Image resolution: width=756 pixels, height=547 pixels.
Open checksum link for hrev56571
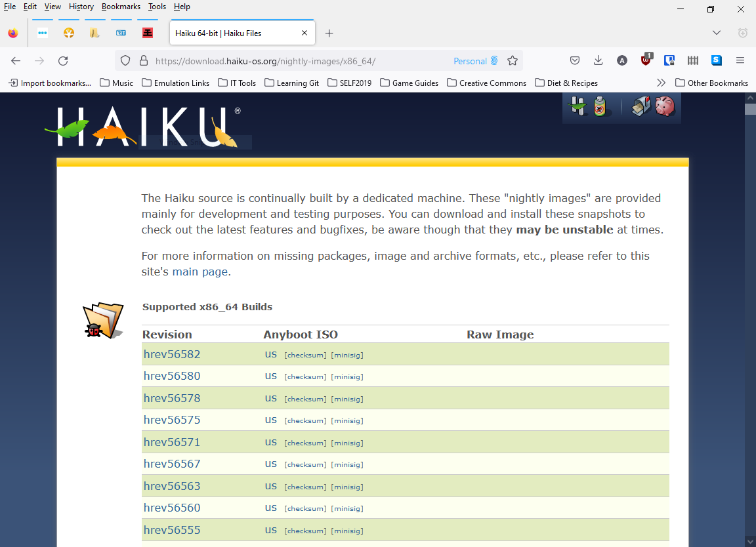305,443
